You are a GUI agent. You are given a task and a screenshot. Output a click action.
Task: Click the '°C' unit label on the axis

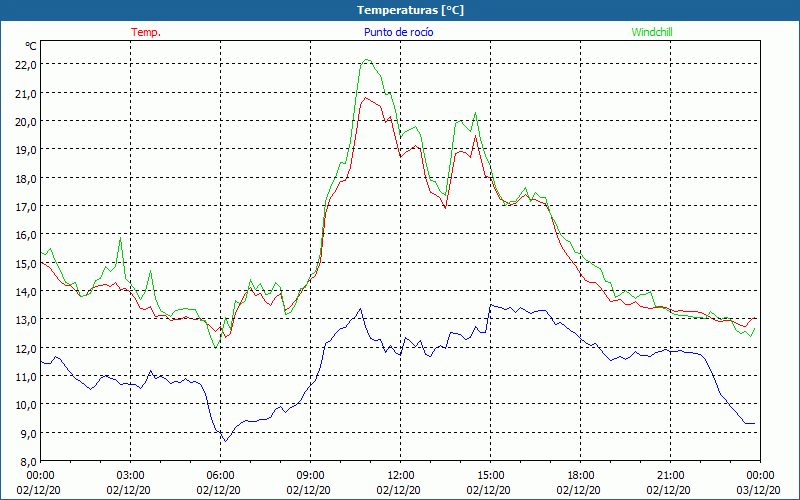click(31, 46)
